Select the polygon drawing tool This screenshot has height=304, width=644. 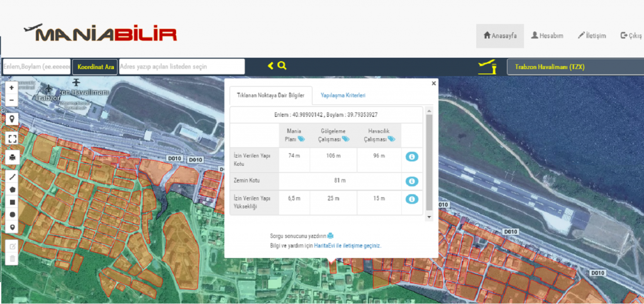[11, 190]
